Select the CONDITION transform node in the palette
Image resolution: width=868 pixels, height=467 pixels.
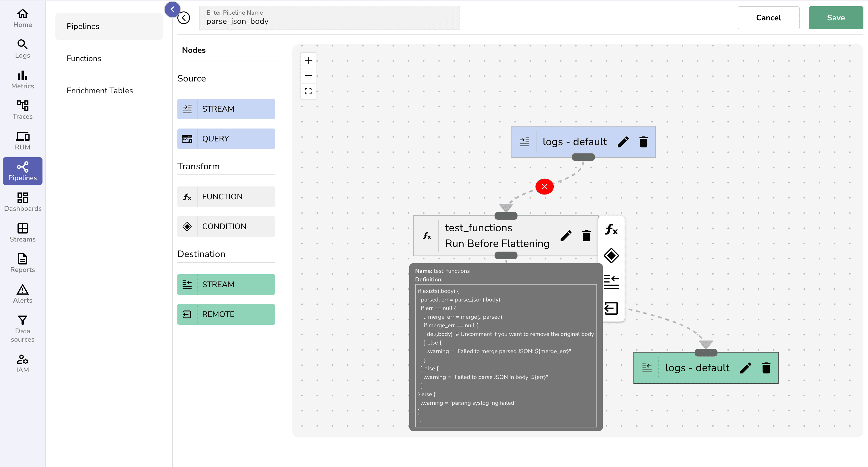click(226, 226)
